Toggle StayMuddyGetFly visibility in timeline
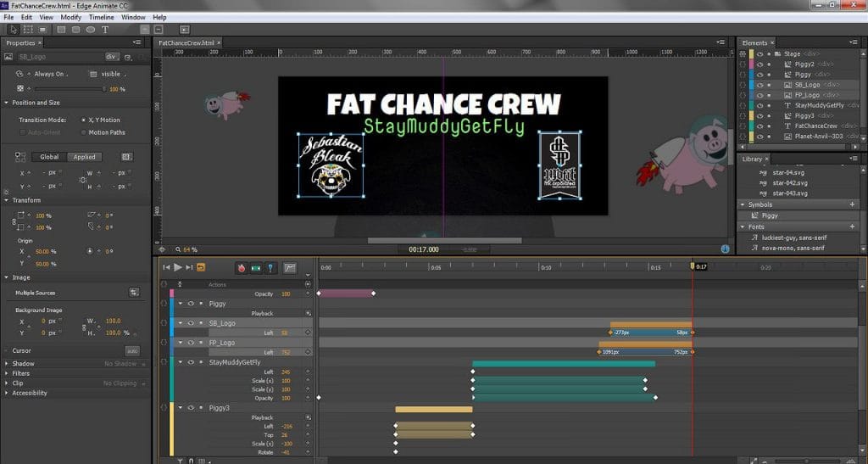 point(191,362)
